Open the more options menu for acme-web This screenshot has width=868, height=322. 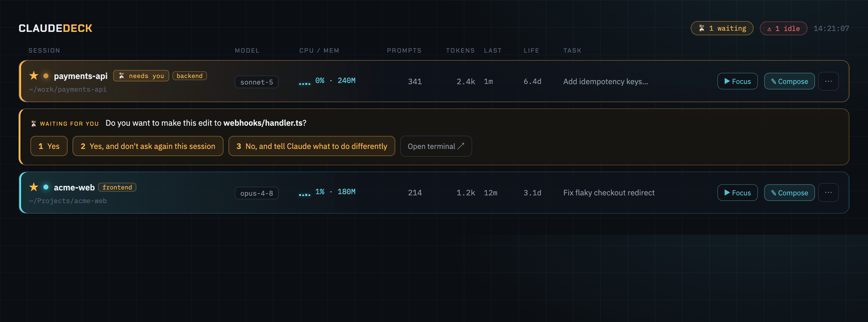point(828,193)
